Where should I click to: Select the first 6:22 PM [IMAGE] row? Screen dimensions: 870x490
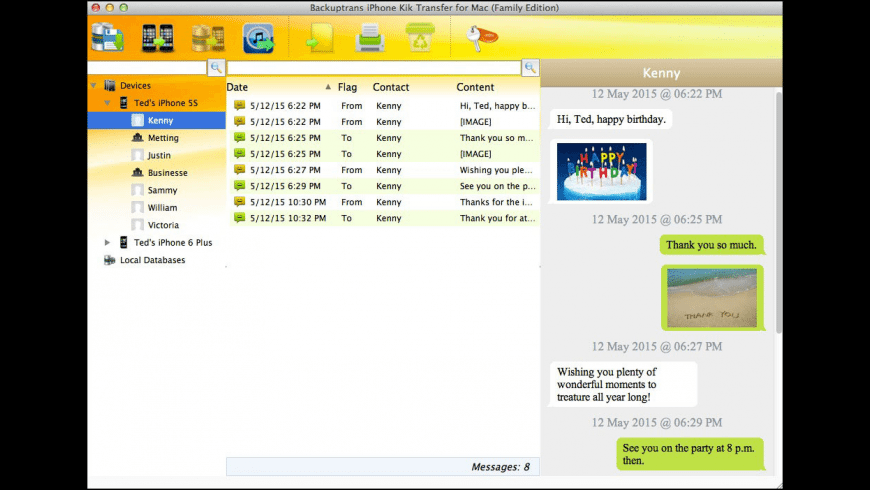tap(384, 122)
